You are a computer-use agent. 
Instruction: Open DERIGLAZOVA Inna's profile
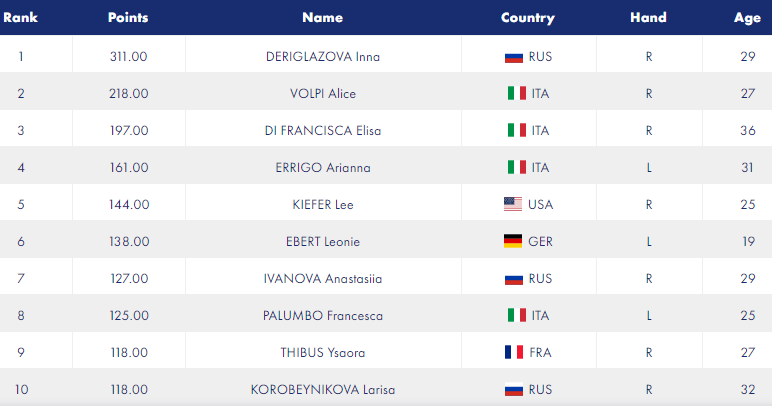(323, 57)
